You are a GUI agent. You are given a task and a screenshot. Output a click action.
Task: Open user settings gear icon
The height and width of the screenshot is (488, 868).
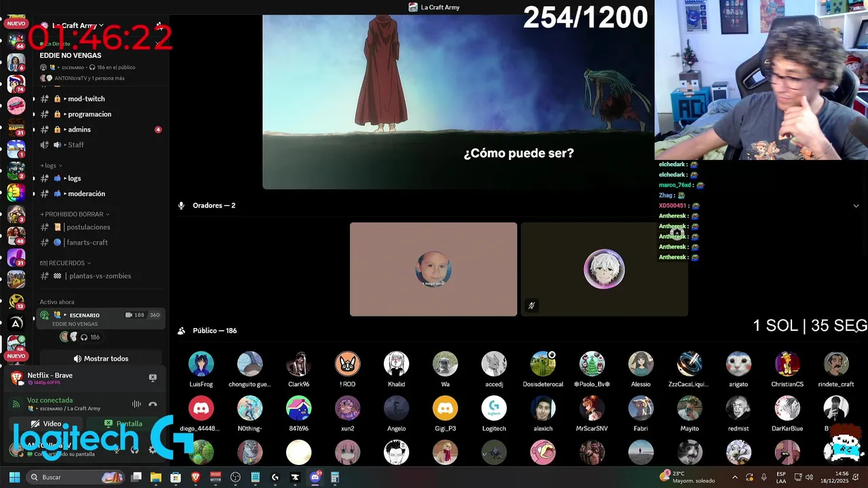[152, 449]
